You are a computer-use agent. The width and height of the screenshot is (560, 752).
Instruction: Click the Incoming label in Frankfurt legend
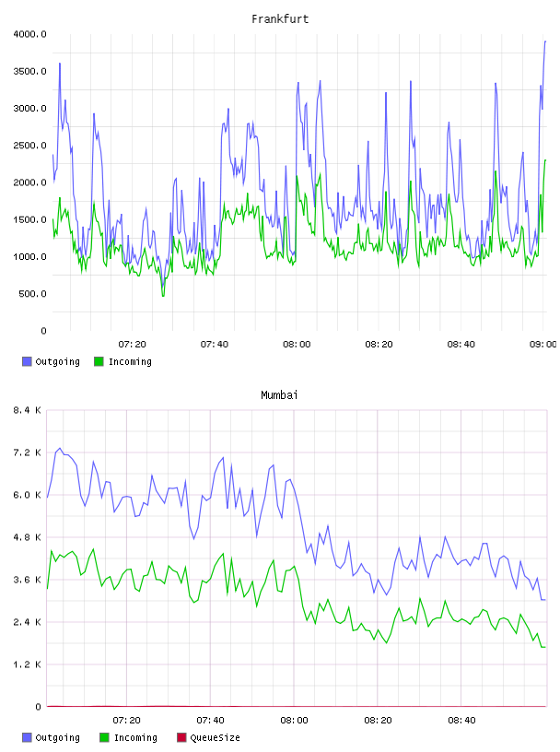coord(131,361)
